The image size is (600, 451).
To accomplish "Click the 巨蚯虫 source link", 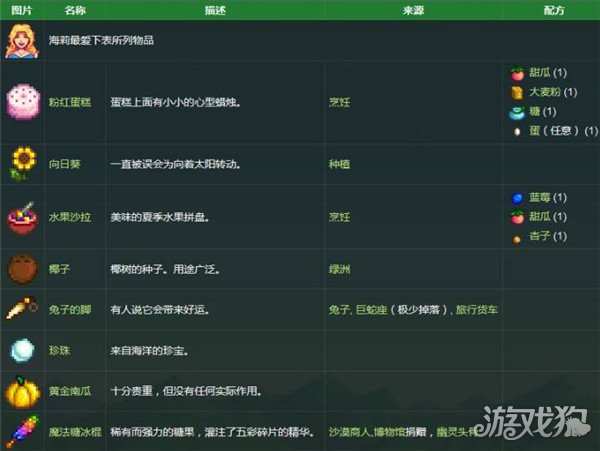I will tap(371, 309).
